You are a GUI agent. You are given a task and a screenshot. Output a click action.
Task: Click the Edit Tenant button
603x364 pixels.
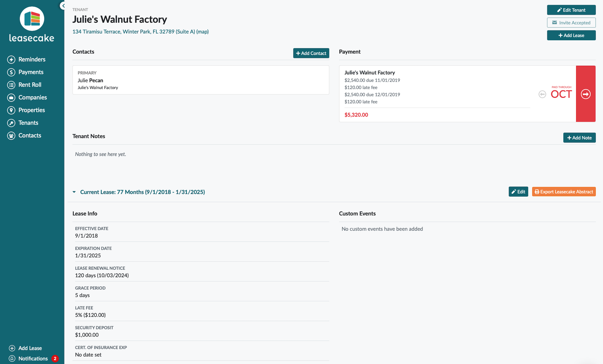click(x=571, y=10)
